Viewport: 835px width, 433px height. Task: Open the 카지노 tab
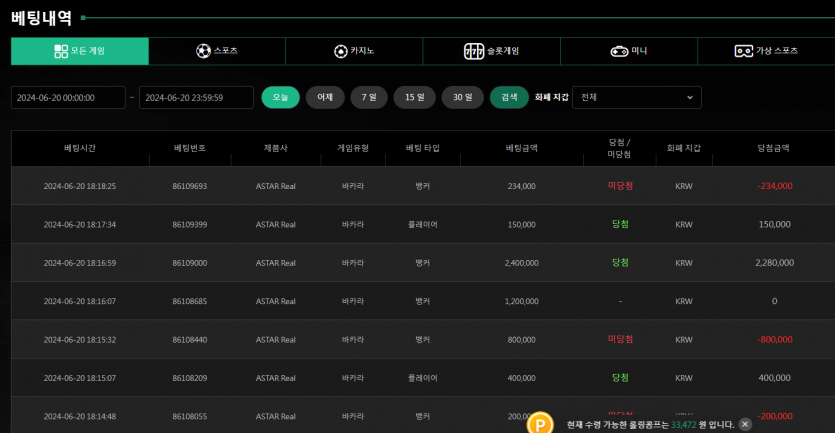click(x=354, y=51)
